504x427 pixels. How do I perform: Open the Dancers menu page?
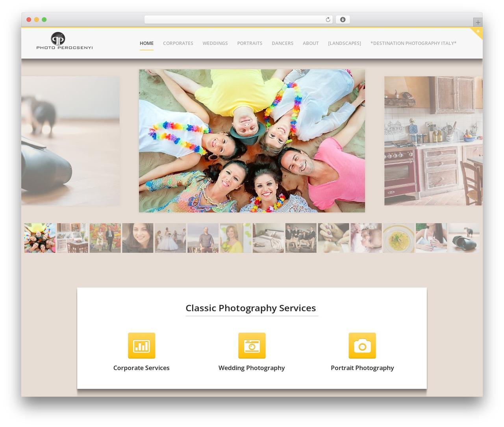pos(282,43)
